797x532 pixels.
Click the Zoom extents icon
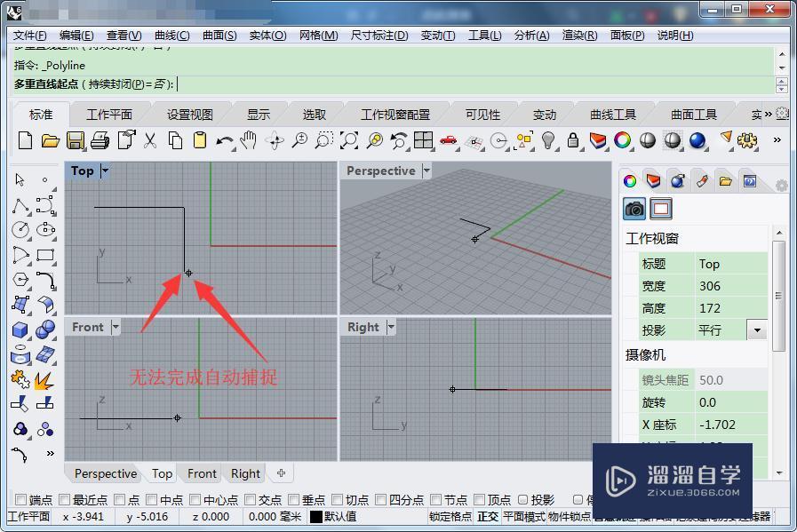coord(349,140)
